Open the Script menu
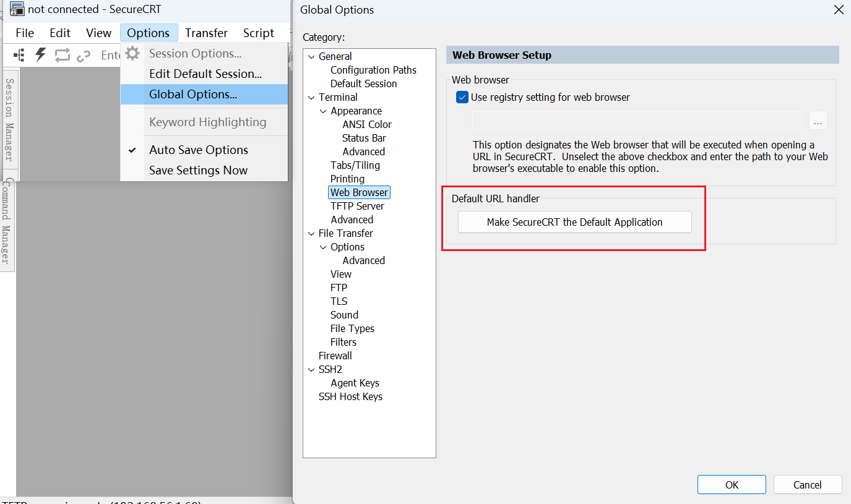The height and width of the screenshot is (504, 851). [x=258, y=33]
